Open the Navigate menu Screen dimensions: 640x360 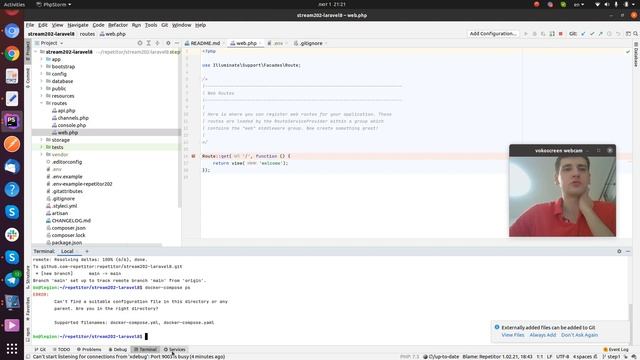[78, 25]
